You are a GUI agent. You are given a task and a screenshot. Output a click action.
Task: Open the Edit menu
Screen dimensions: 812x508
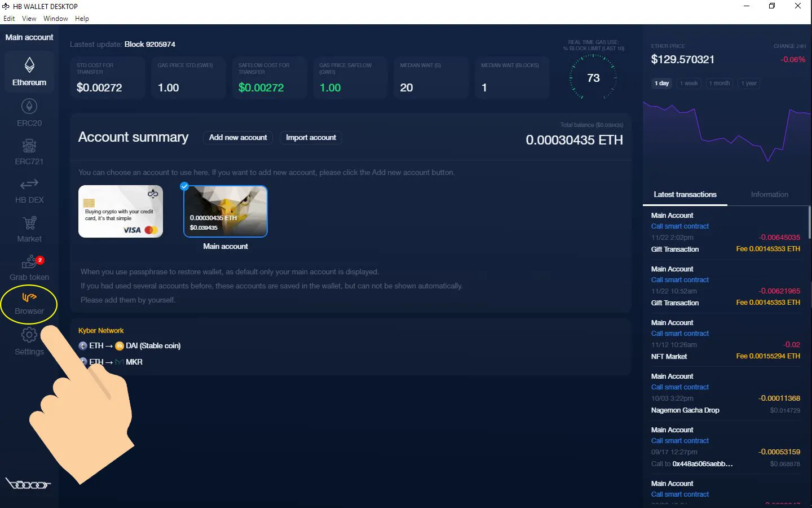tap(9, 18)
